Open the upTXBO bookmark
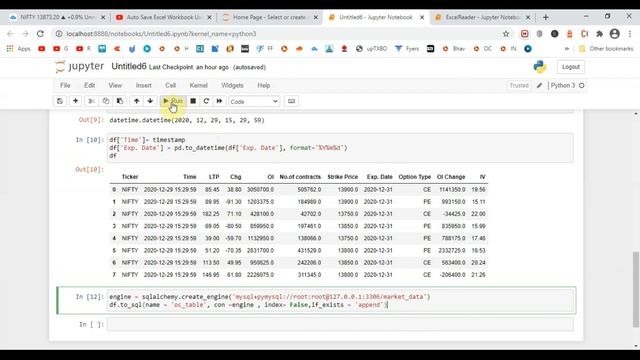Screen dimensions: 640x360 pos(371,49)
